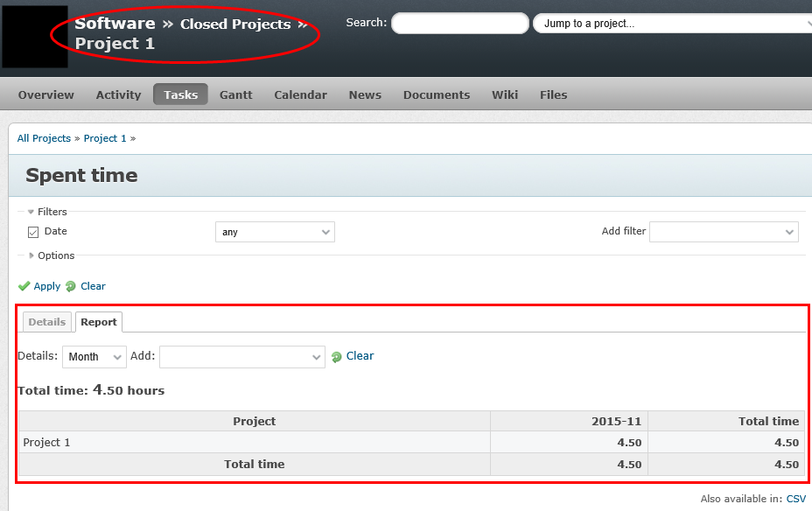Expand the Options section
Viewport: 812px width, 511px height.
tap(52, 255)
